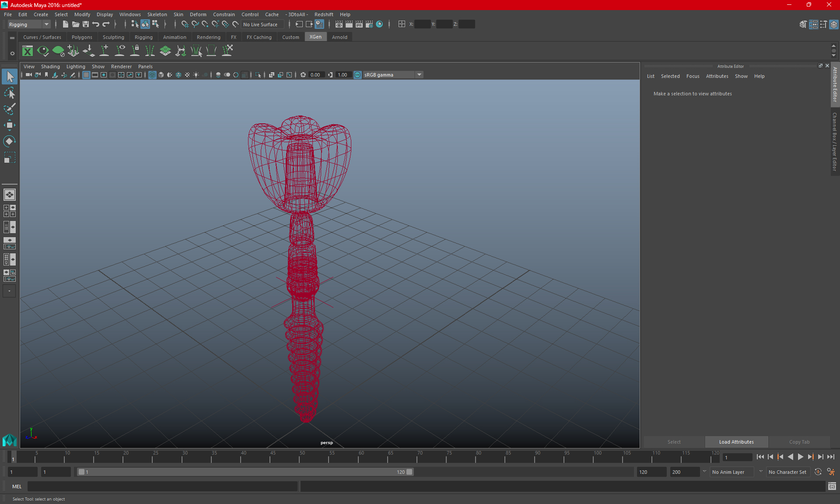Toggle Select by Object Type mode
The image size is (840, 504).
click(145, 24)
